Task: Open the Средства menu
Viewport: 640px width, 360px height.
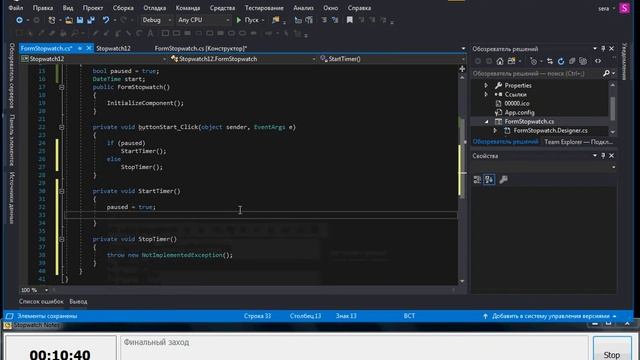Action: point(222,8)
